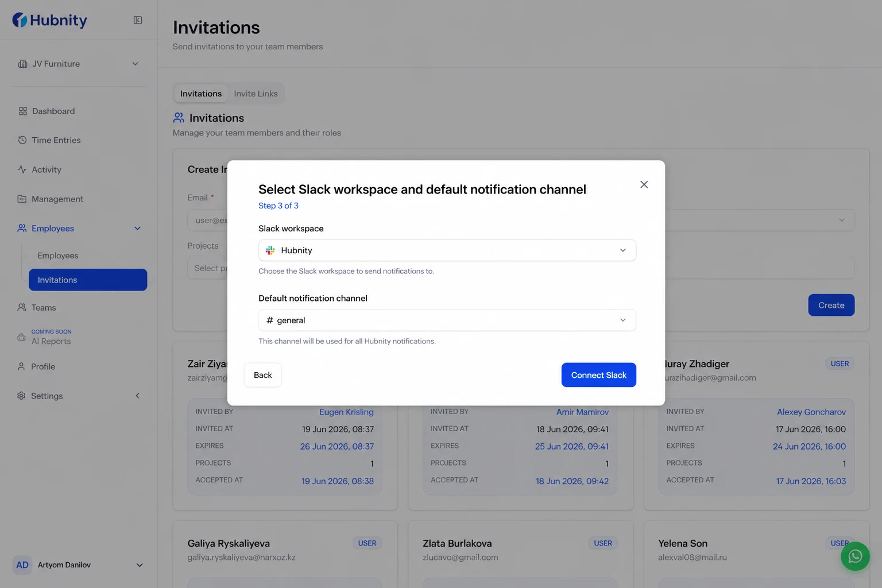Expand the Settings submenu chevron
This screenshot has width=882, height=588.
pyautogui.click(x=137, y=396)
